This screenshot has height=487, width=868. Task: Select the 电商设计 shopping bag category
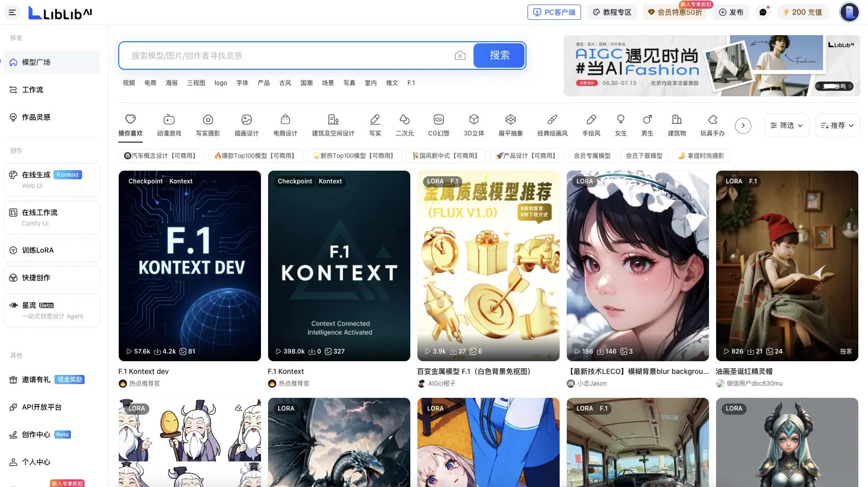pos(285,125)
